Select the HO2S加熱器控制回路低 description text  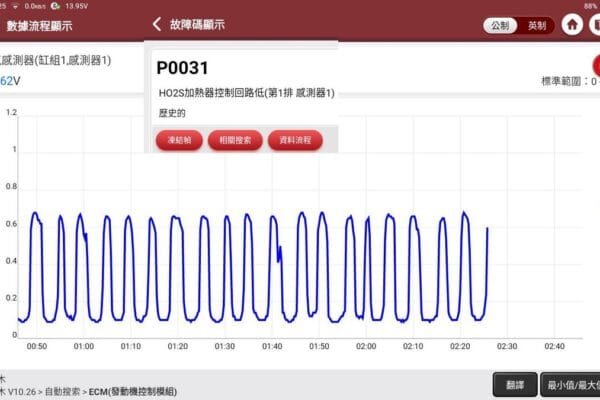point(246,93)
